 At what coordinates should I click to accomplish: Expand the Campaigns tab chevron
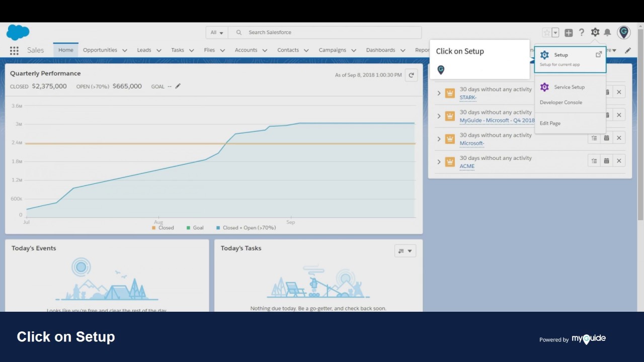pyautogui.click(x=354, y=50)
